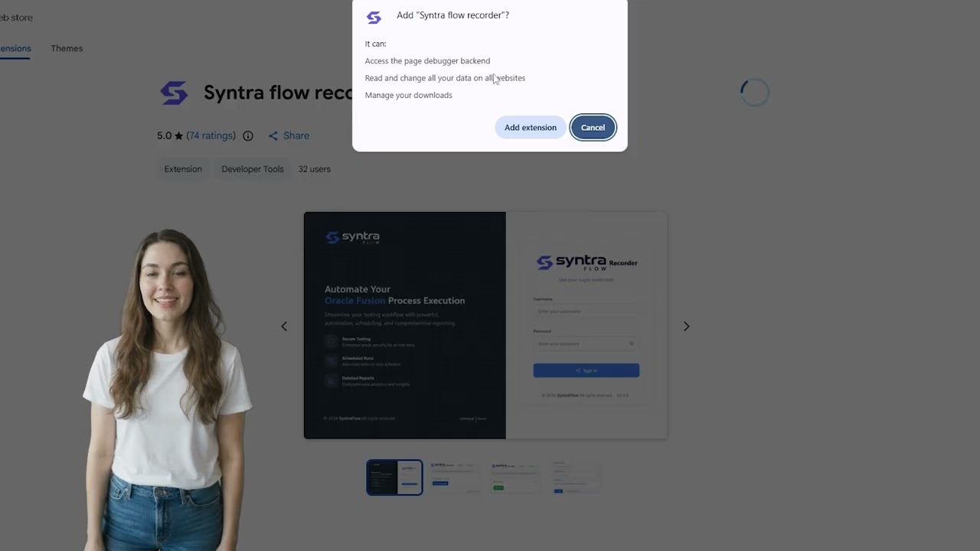Select the Developer Tools category chip
This screenshot has height=551, width=980.
[253, 169]
